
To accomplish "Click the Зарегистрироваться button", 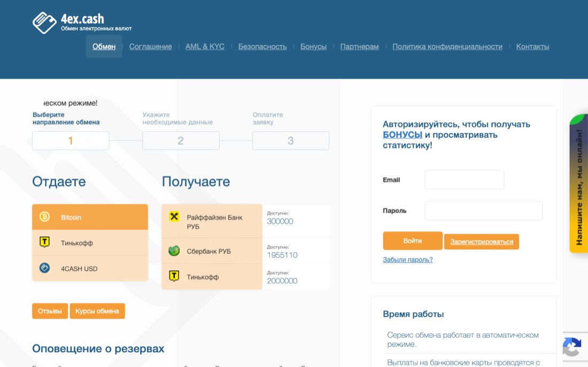I will tap(482, 242).
